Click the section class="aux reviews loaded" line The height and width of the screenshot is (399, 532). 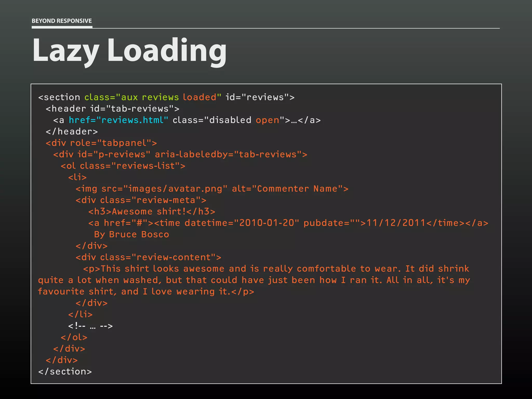166,97
